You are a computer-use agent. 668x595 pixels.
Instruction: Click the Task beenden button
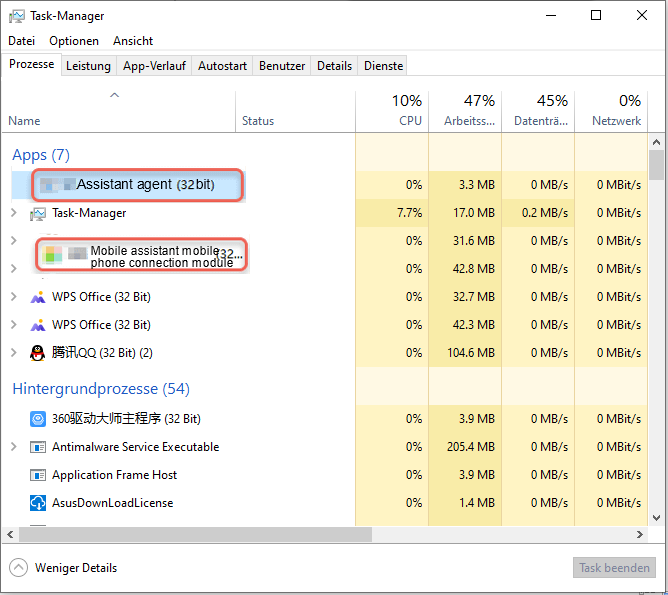[x=614, y=568]
